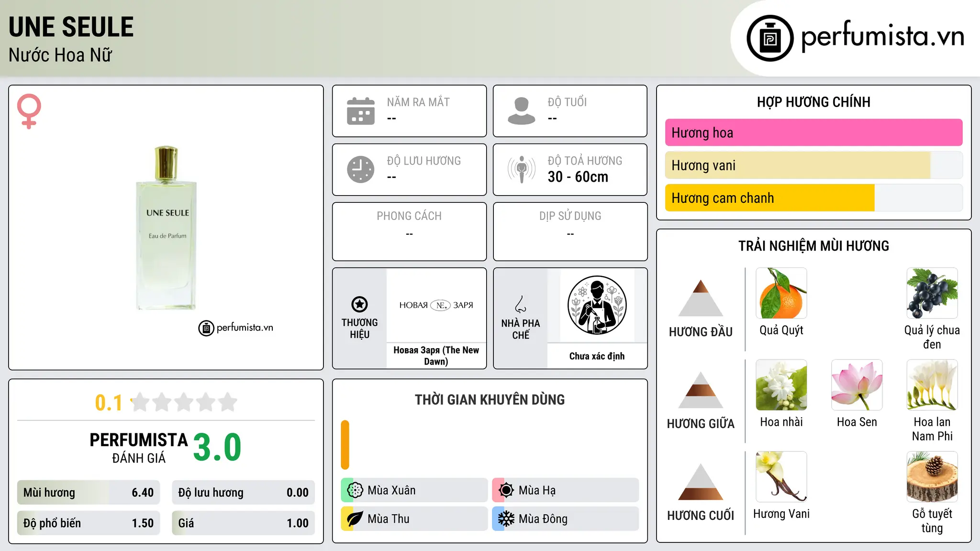980x551 pixels.
Task: Click the small perfumista.vn watermark under the bottle
Action: point(236,328)
